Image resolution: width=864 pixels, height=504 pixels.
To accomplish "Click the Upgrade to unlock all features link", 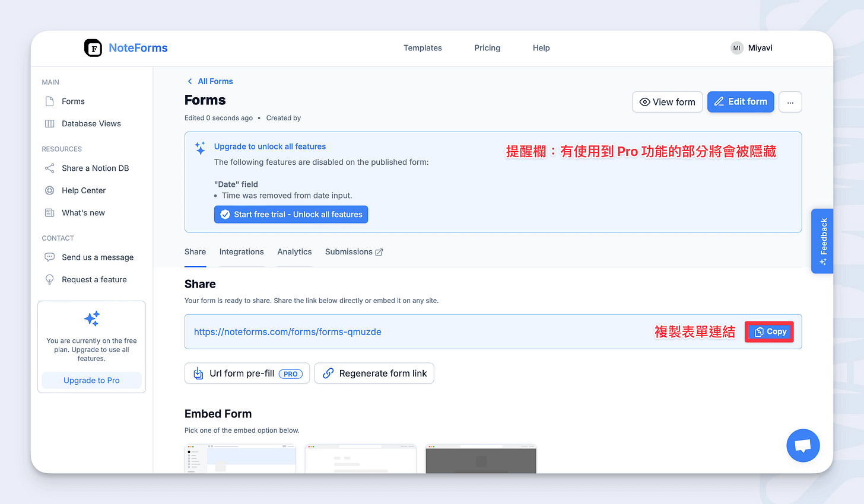I will click(270, 146).
